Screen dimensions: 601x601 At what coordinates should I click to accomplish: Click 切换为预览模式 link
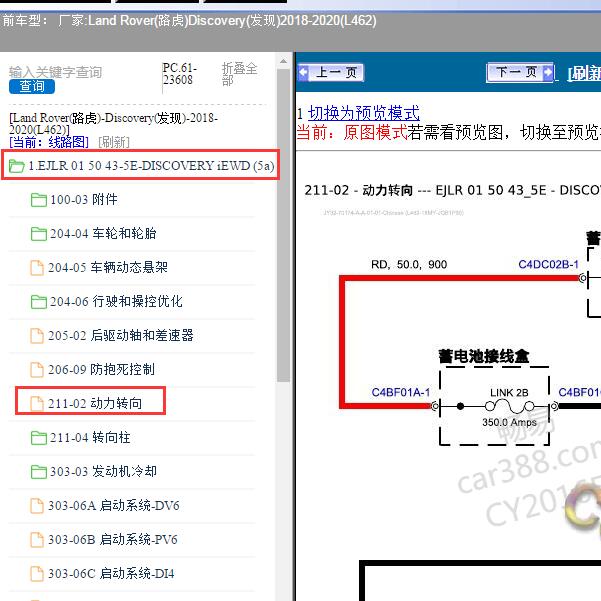click(x=364, y=113)
